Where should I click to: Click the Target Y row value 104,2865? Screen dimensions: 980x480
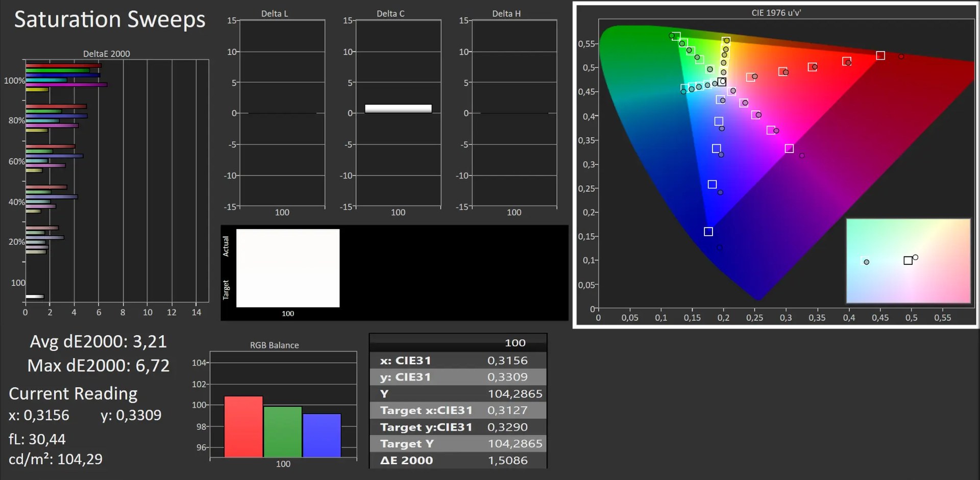(515, 444)
